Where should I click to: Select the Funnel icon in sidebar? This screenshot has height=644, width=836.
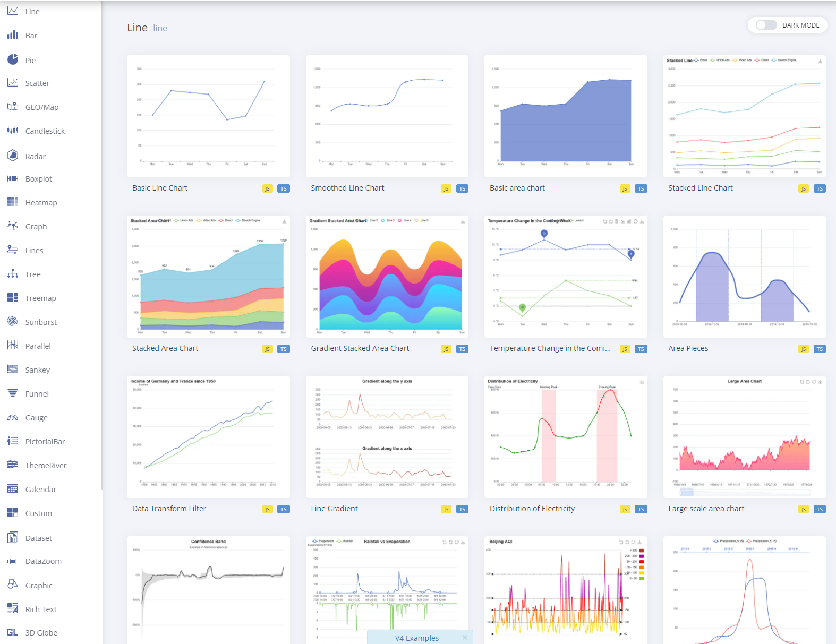tap(13, 393)
